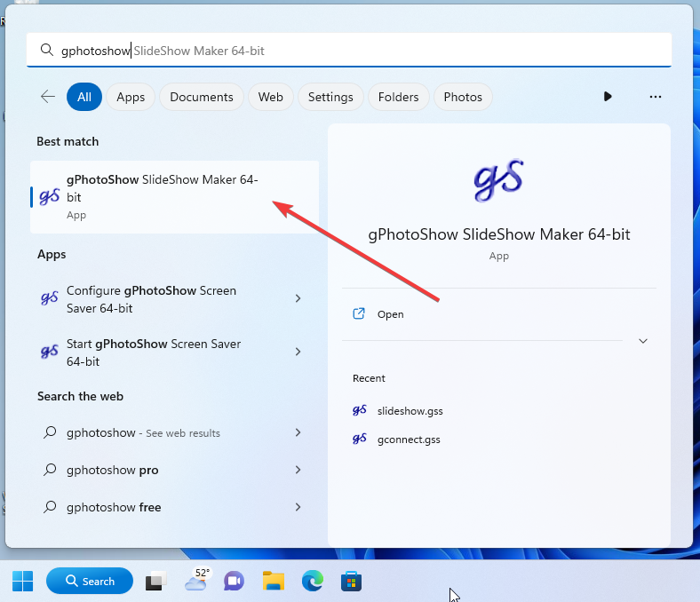Expand more actions chevron below Open
Viewport: 700px width, 602px height.
point(643,341)
